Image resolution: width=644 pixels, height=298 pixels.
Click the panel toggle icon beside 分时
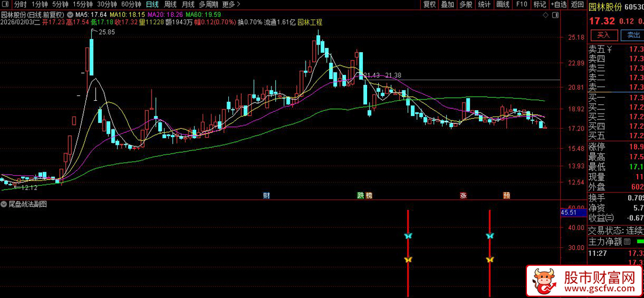6,5
